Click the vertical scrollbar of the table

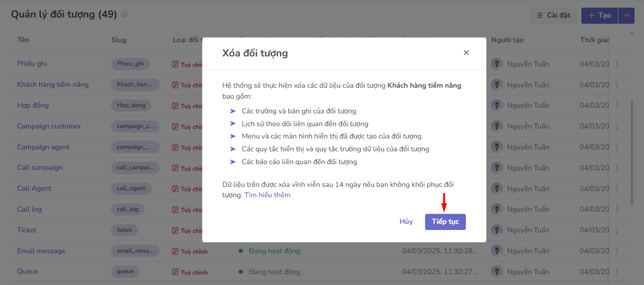coord(631,152)
